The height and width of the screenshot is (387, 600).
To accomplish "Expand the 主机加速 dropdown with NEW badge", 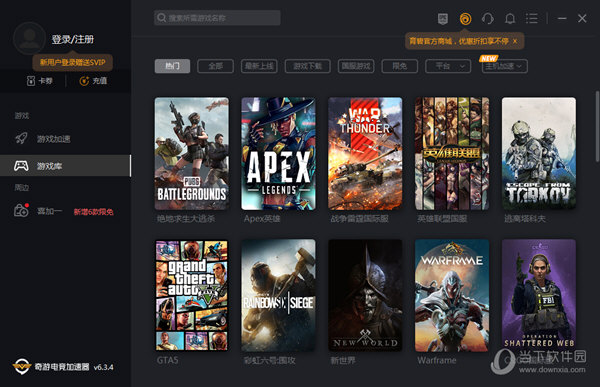I will point(504,66).
